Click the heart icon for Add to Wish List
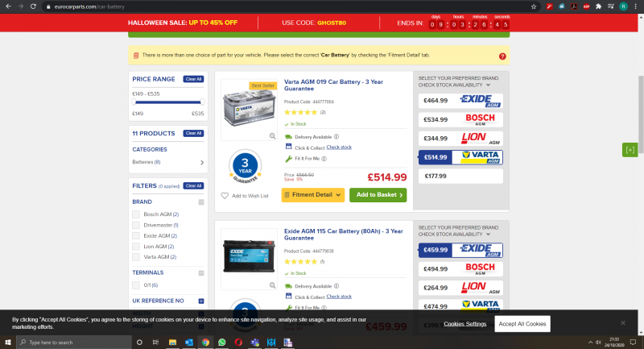The width and height of the screenshot is (644, 349). pos(225,195)
